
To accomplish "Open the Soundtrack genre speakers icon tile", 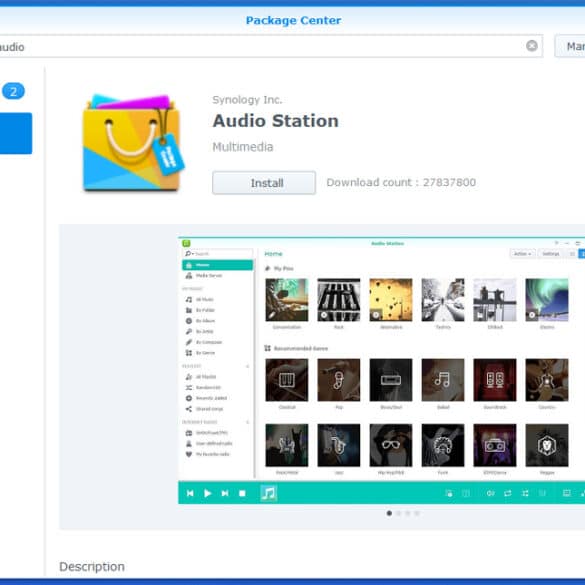I will [495, 380].
